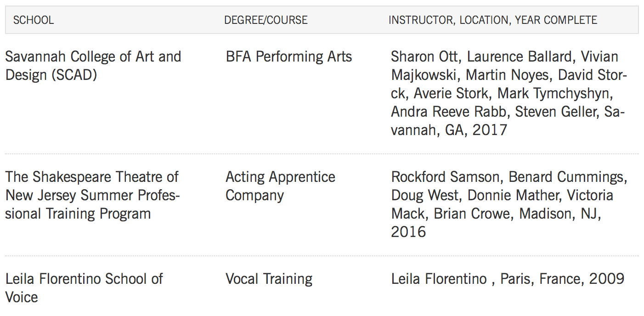The width and height of the screenshot is (644, 316).
Task: Select The Shakespeare Theatre of New Jersey entry
Action: pyautogui.click(x=92, y=195)
